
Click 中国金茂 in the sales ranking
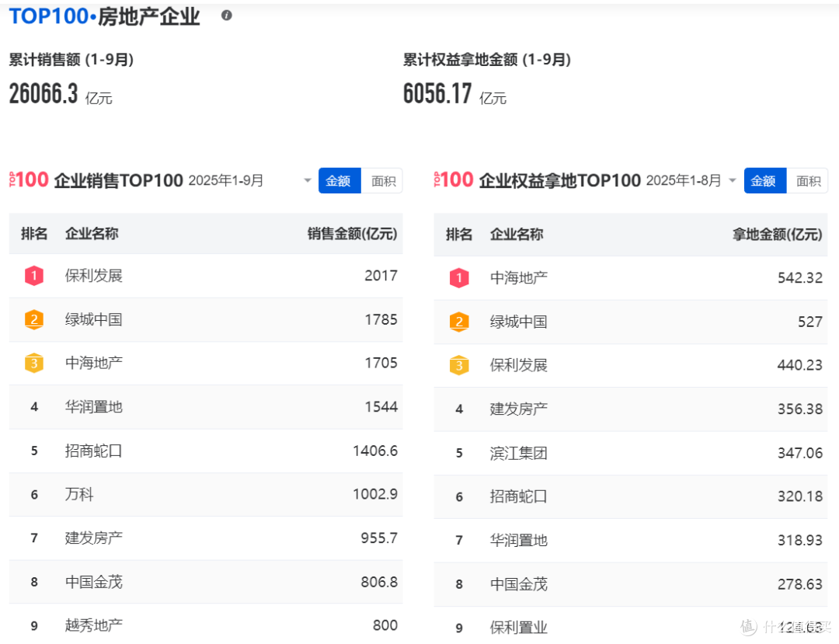coord(94,582)
